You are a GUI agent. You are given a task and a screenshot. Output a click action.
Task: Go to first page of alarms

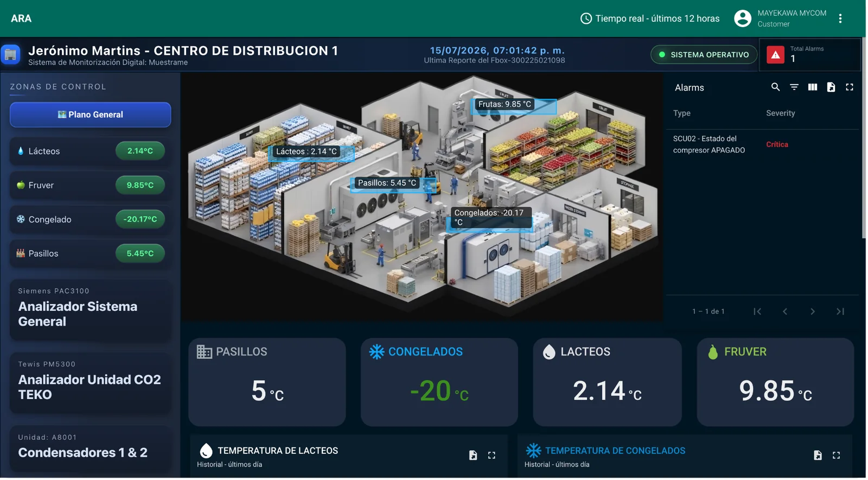[x=757, y=311]
